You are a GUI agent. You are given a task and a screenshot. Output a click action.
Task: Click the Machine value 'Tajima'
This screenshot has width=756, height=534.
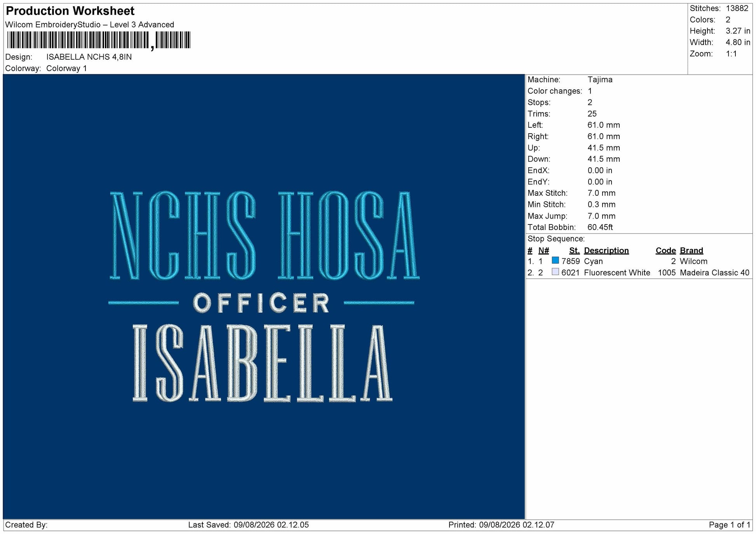point(600,79)
